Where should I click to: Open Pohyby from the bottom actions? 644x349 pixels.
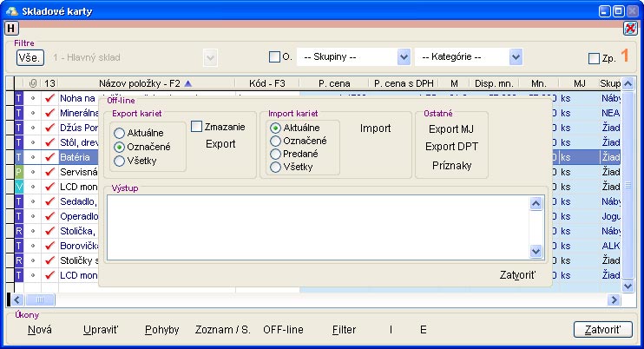point(162,330)
